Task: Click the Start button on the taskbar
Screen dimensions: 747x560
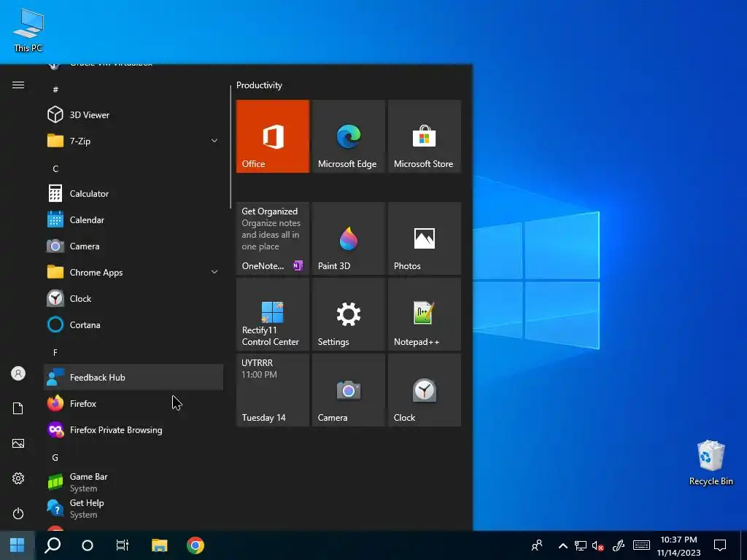Action: click(18, 545)
